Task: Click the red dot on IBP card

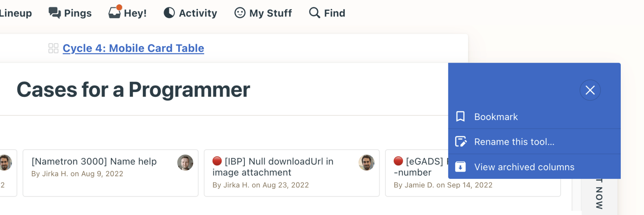Action: 217,161
